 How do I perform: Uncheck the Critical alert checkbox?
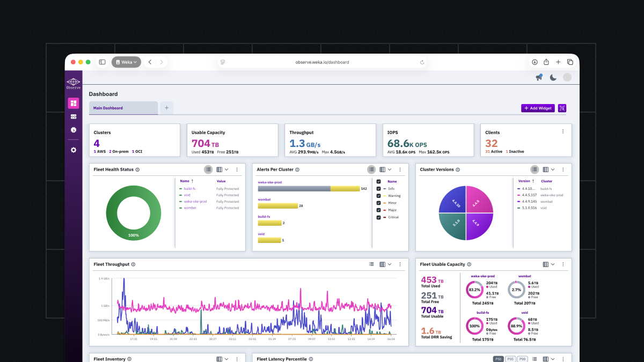[x=379, y=217]
